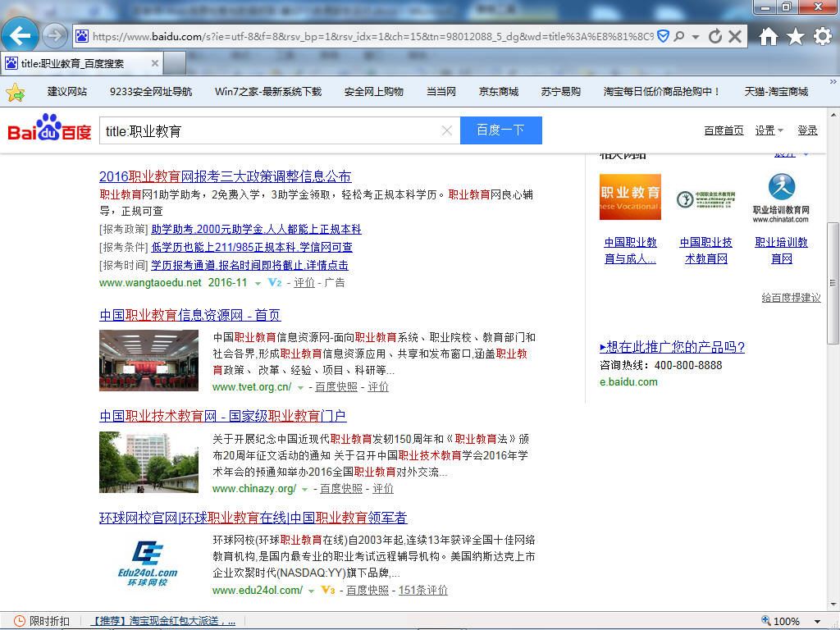Viewport: 840px width, 630px height.
Task: Click the magnifier search icon in address bar
Action: click(x=679, y=36)
